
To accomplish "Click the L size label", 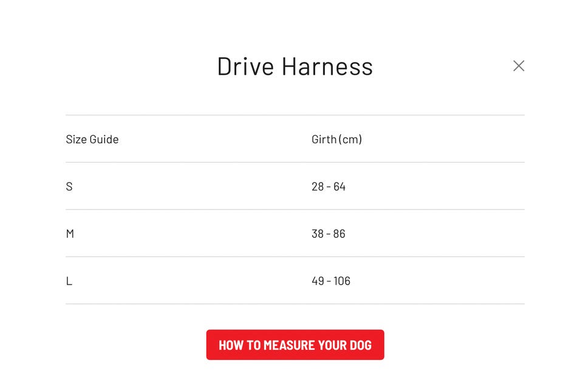I will 69,281.
